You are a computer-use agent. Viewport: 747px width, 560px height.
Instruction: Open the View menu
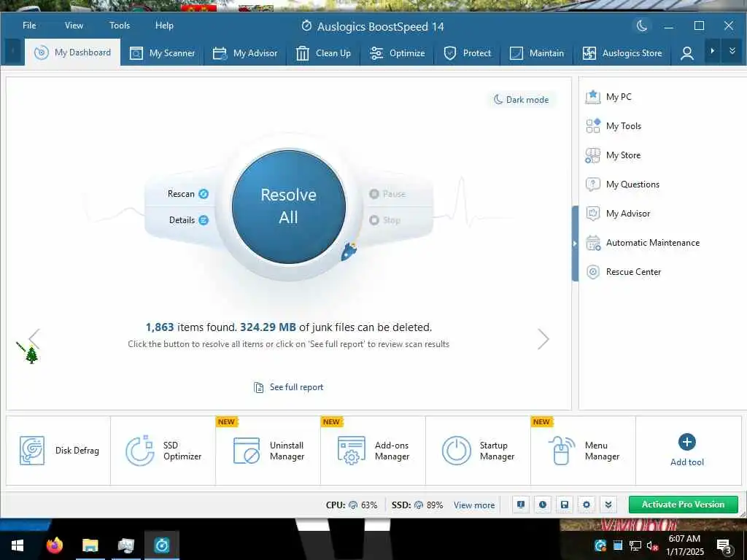click(x=74, y=26)
